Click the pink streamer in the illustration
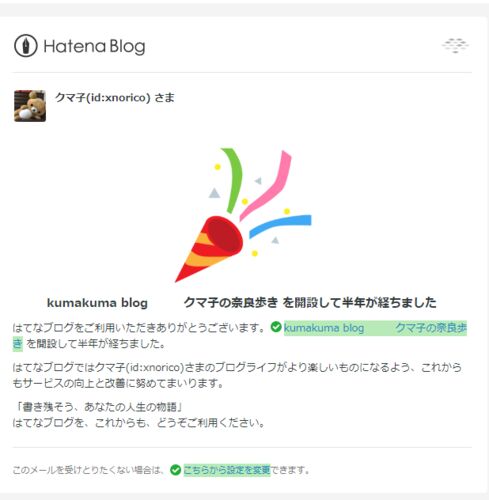This screenshot has height=500, width=489. coord(266,185)
